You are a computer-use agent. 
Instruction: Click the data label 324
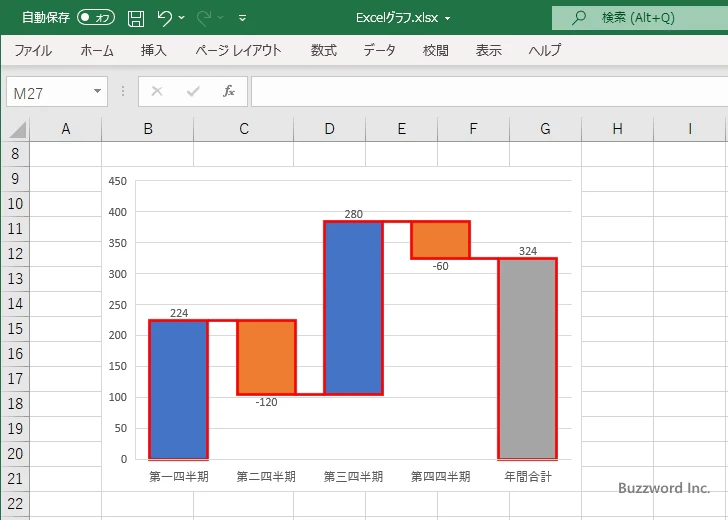[528, 251]
